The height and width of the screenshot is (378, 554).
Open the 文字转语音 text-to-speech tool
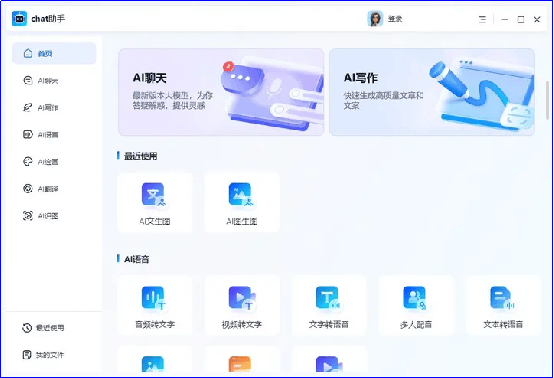[x=329, y=306]
